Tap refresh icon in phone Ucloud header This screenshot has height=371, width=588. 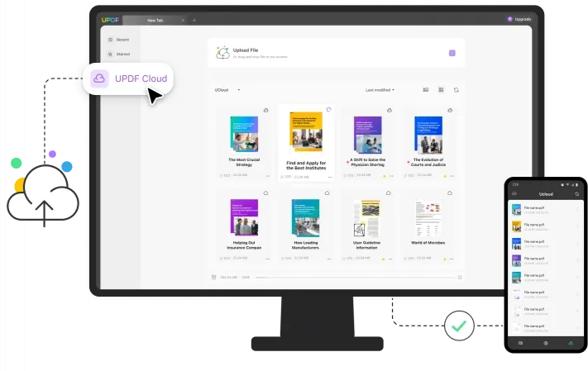click(576, 194)
